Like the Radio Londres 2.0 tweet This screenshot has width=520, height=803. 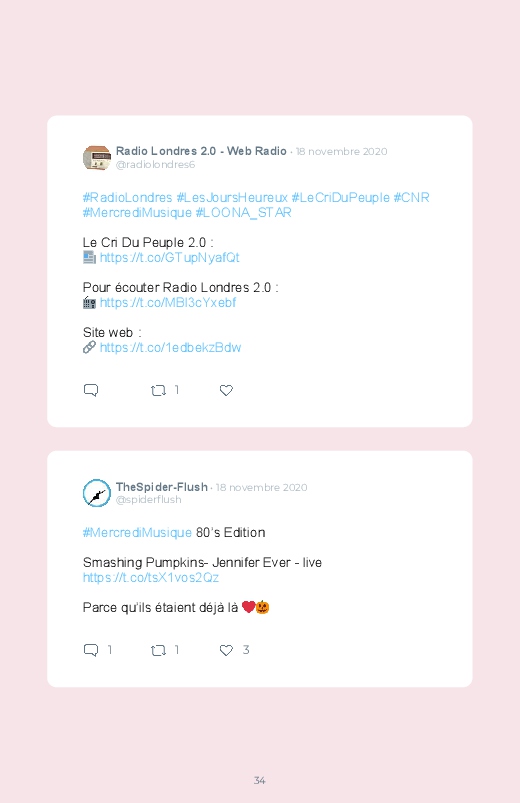226,391
